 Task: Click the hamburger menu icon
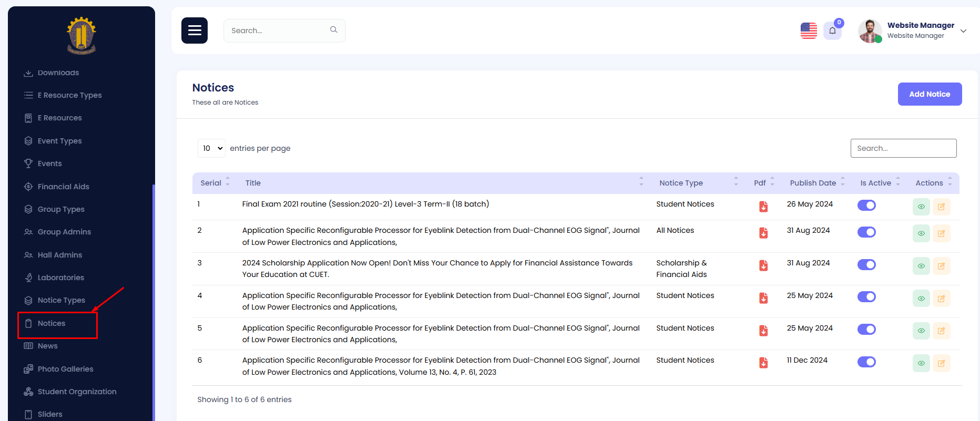[x=195, y=30]
